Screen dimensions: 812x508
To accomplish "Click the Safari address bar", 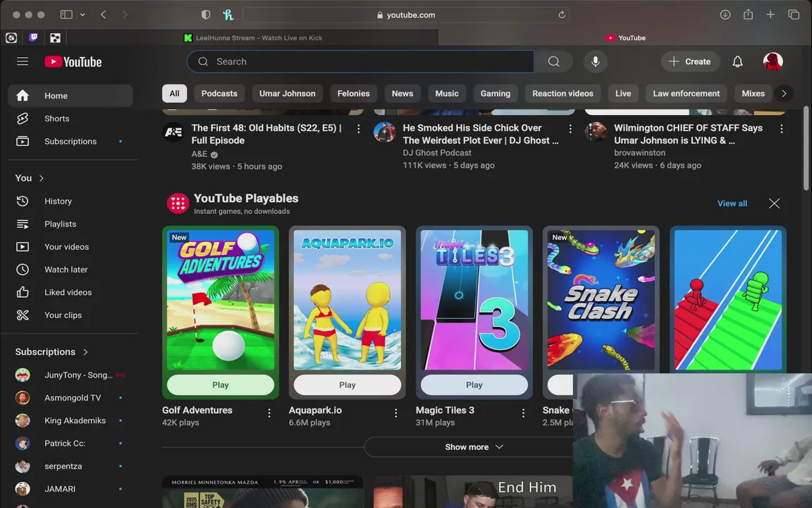I will [406, 15].
